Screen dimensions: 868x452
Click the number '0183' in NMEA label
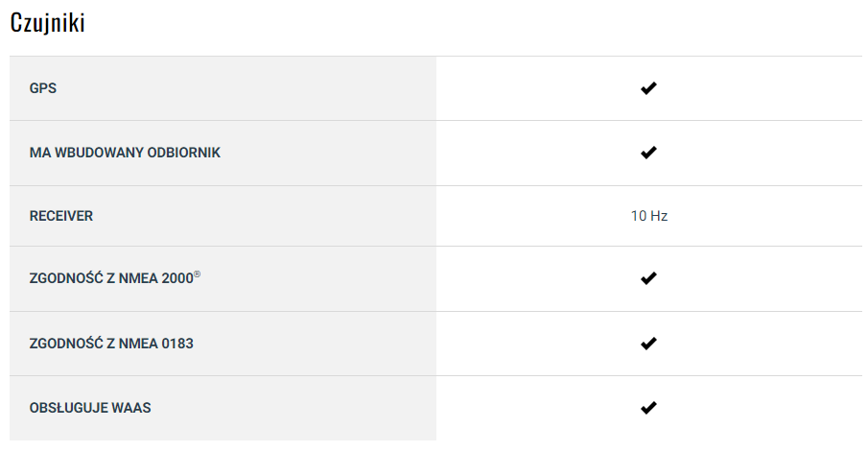tap(175, 343)
